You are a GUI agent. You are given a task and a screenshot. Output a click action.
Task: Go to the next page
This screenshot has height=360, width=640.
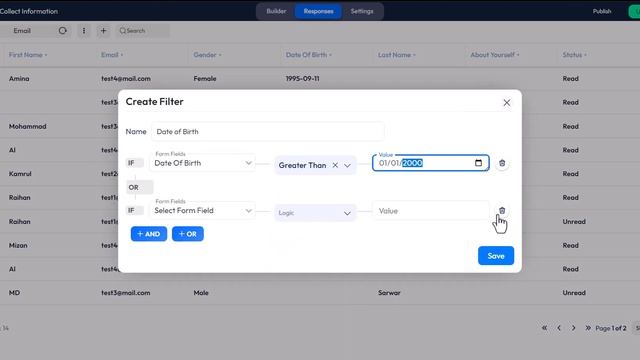(x=573, y=328)
